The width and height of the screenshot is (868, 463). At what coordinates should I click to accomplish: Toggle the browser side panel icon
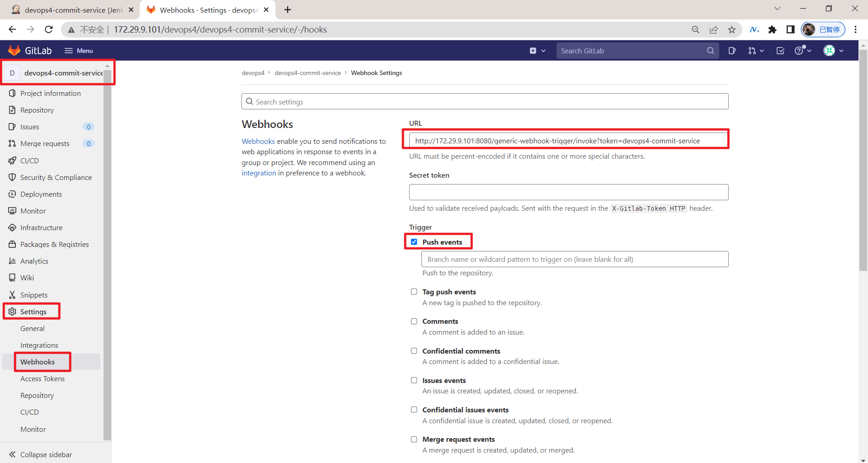point(790,29)
